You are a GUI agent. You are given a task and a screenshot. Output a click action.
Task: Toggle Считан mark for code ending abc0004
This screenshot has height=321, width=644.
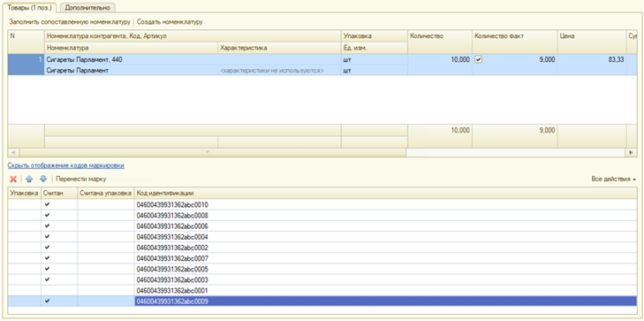(x=47, y=236)
